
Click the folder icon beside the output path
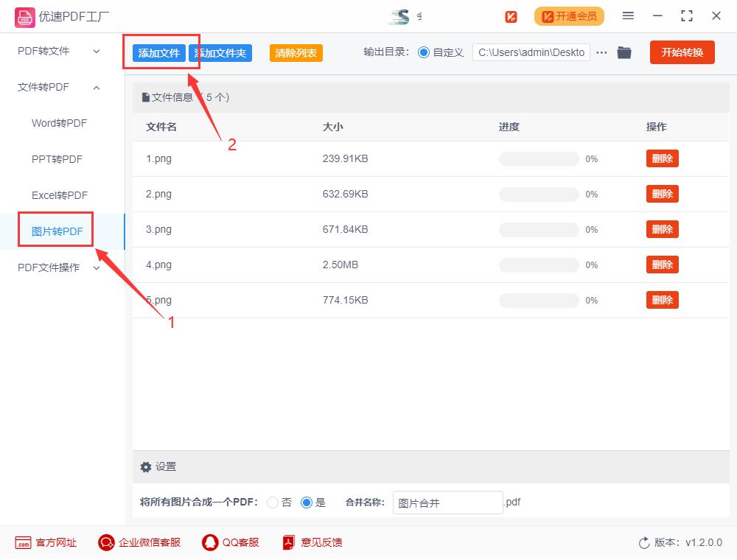coord(624,52)
